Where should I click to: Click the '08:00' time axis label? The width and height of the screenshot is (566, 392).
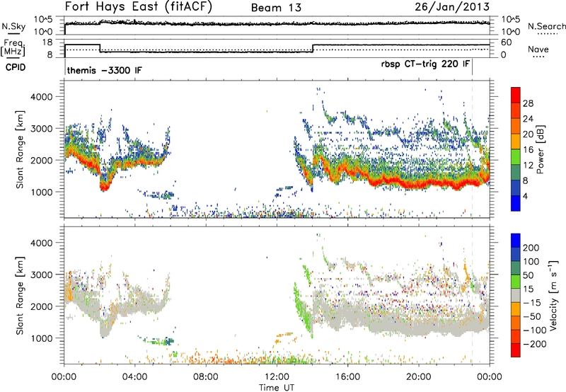click(x=206, y=377)
